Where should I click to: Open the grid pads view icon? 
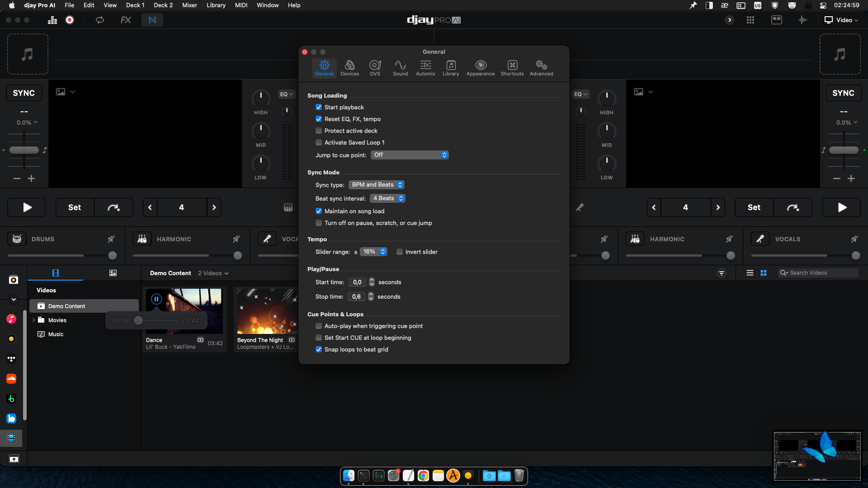tap(750, 20)
